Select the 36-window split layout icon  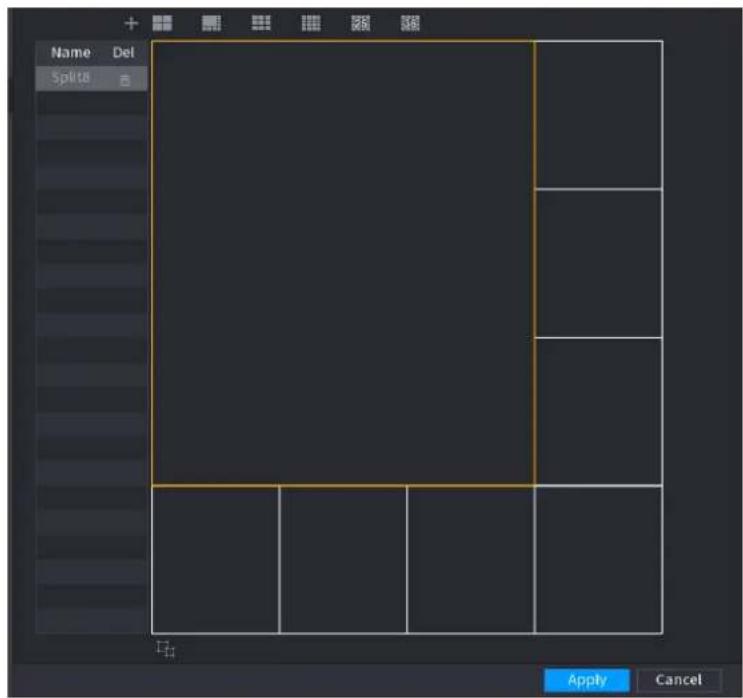tap(410, 23)
